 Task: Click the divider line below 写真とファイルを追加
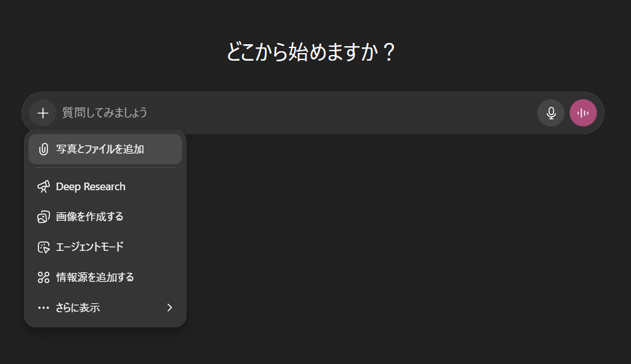coord(105,168)
